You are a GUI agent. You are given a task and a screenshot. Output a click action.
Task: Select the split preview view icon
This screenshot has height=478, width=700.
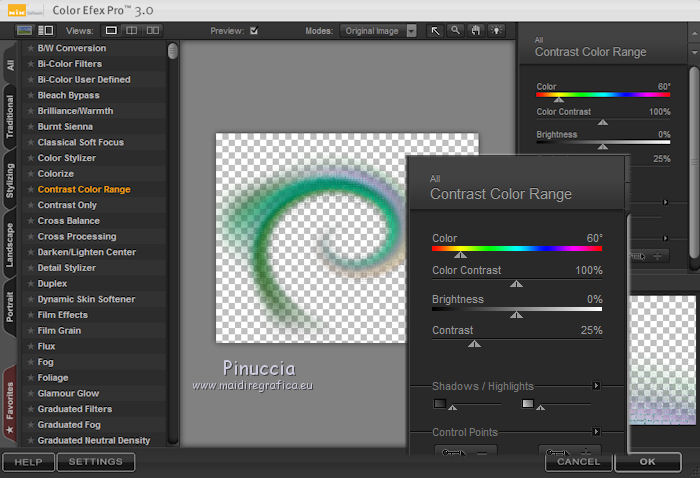click(x=132, y=30)
